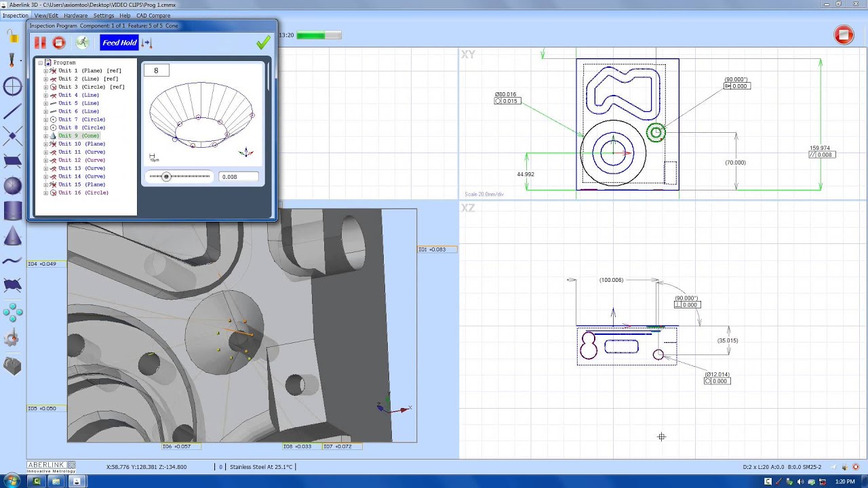Expand Unit 4 (Line) node
Image resolution: width=868 pixels, height=488 pixels.
coord(46,95)
